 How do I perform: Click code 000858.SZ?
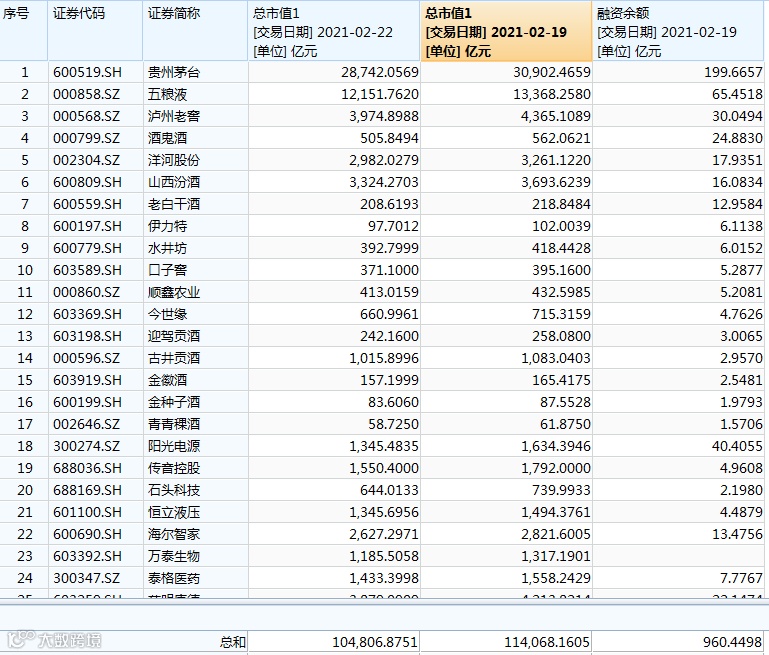pyautogui.click(x=86, y=94)
